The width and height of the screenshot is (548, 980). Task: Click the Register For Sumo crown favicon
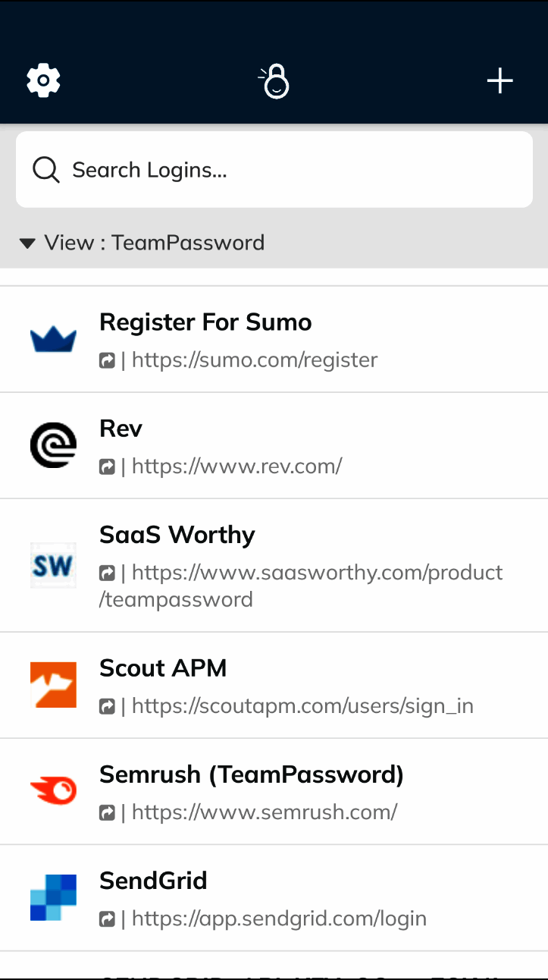coord(53,338)
